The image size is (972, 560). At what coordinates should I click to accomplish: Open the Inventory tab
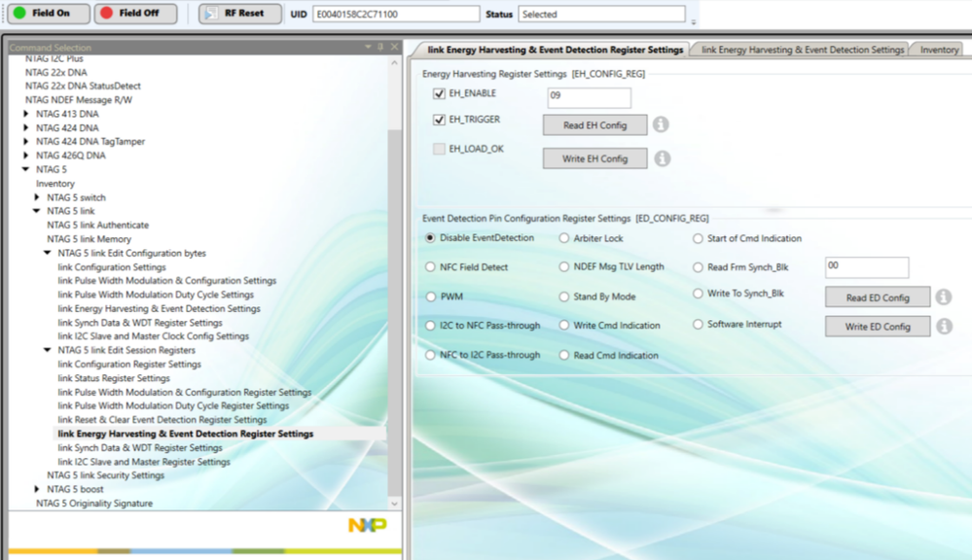click(x=939, y=50)
